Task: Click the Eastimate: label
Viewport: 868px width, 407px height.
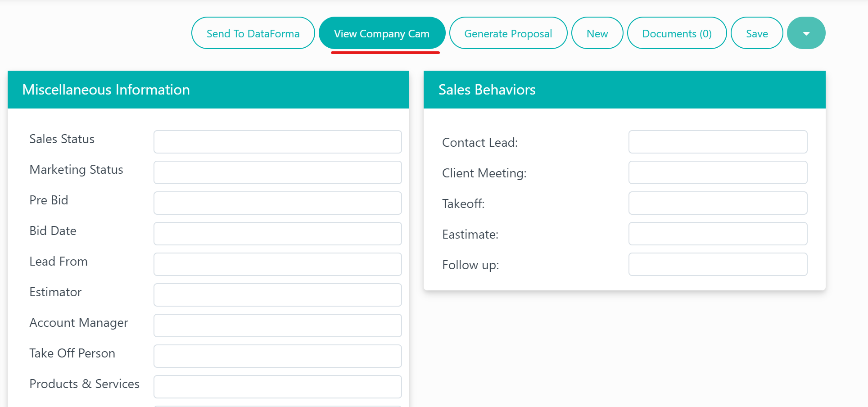Action: (x=470, y=235)
